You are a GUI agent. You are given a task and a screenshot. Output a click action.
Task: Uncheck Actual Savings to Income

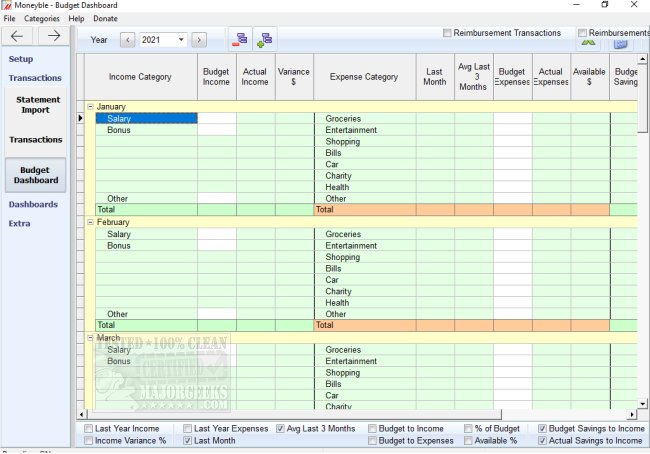542,440
